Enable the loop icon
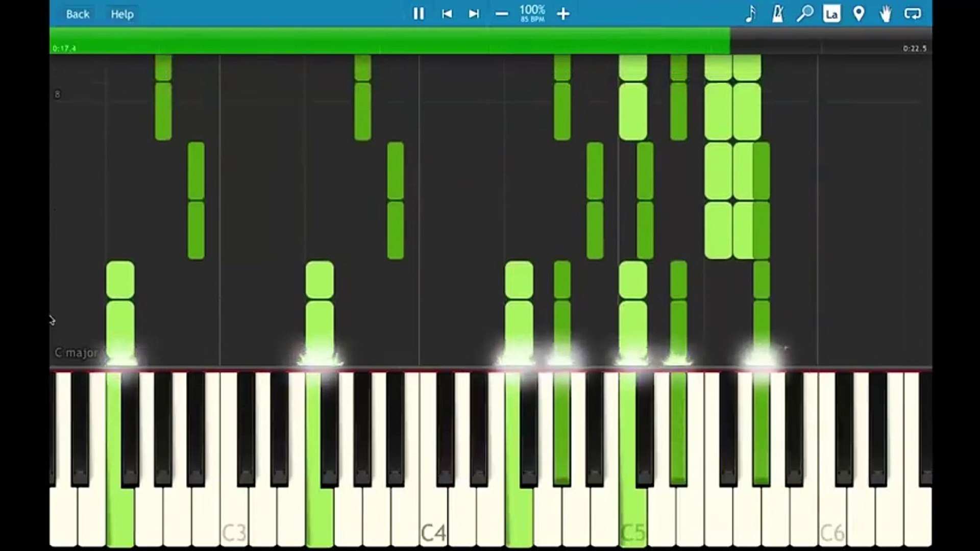This screenshot has width=980, height=551. (913, 14)
